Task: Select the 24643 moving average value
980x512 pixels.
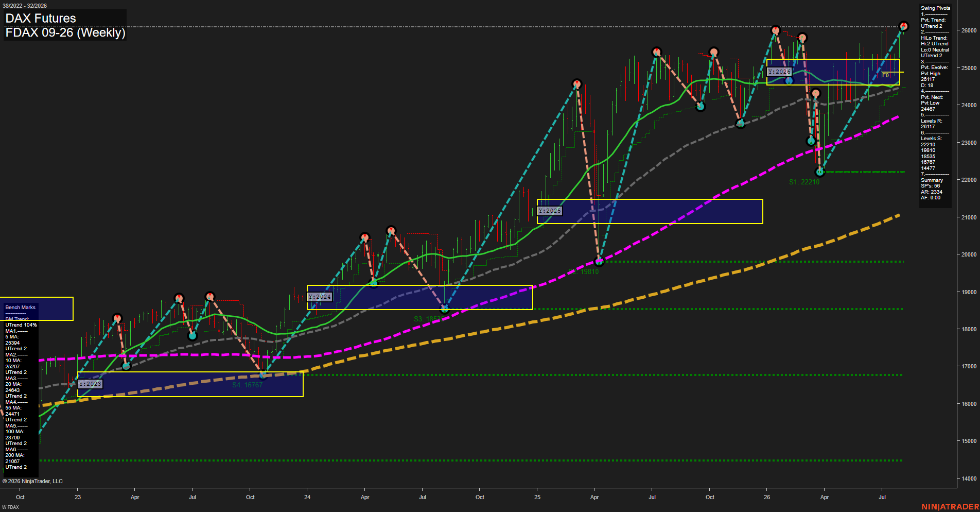Action: tap(12, 390)
